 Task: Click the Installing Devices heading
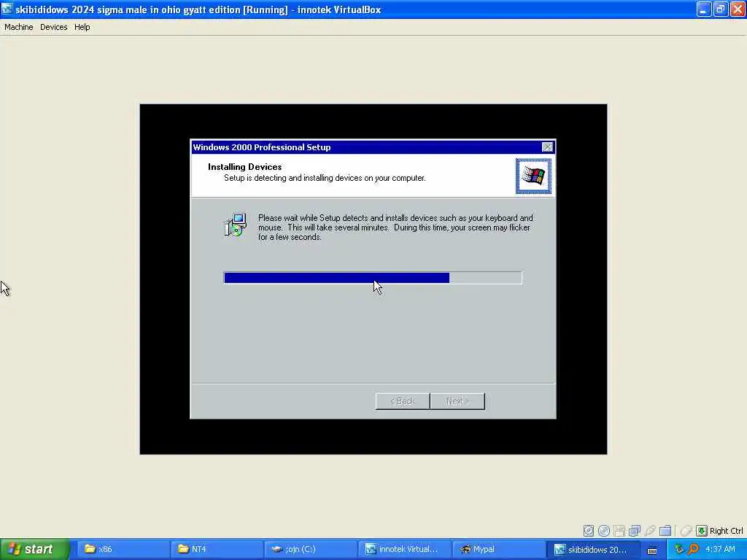244,167
